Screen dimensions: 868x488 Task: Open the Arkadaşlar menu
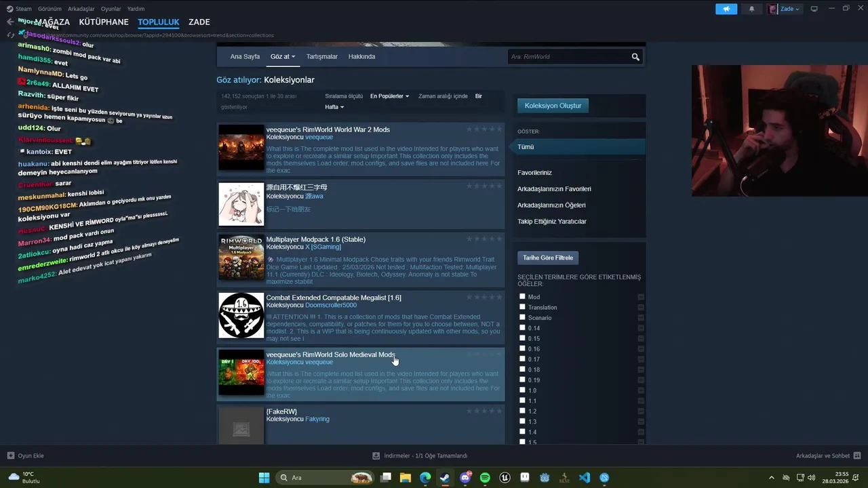81,9
